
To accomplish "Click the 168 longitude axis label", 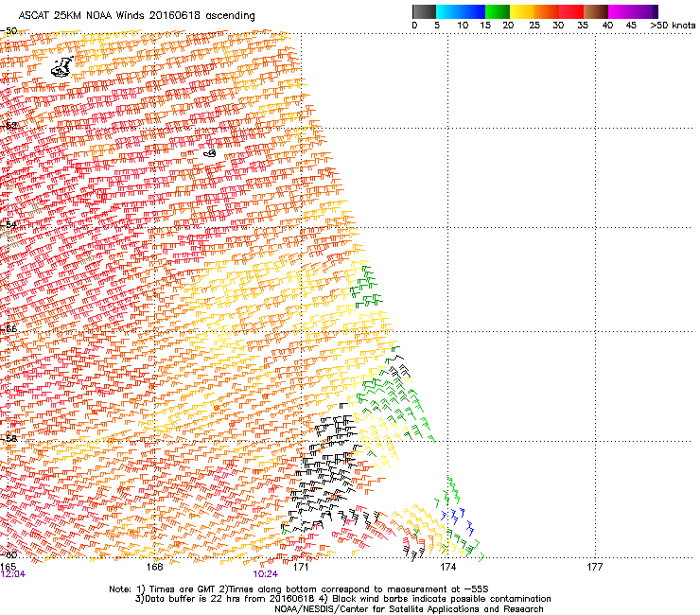I will coord(154,567).
